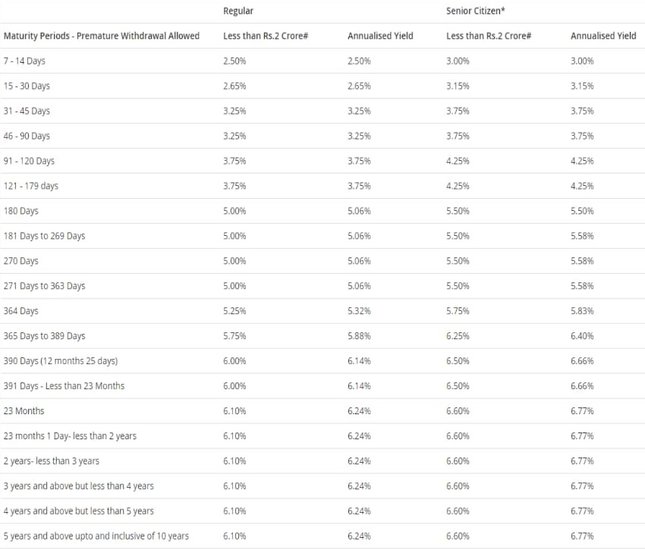Click the 23 Months row label
Viewport: 645px width, 550px height.
tap(24, 411)
